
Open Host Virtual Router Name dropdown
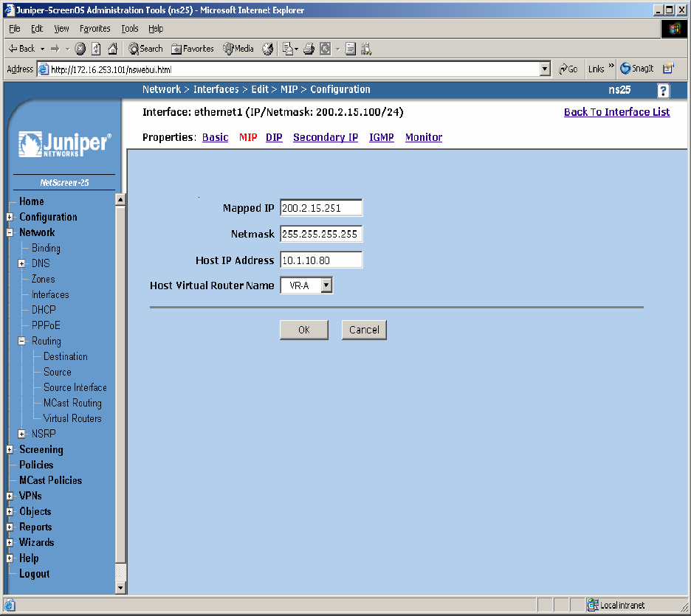click(326, 285)
